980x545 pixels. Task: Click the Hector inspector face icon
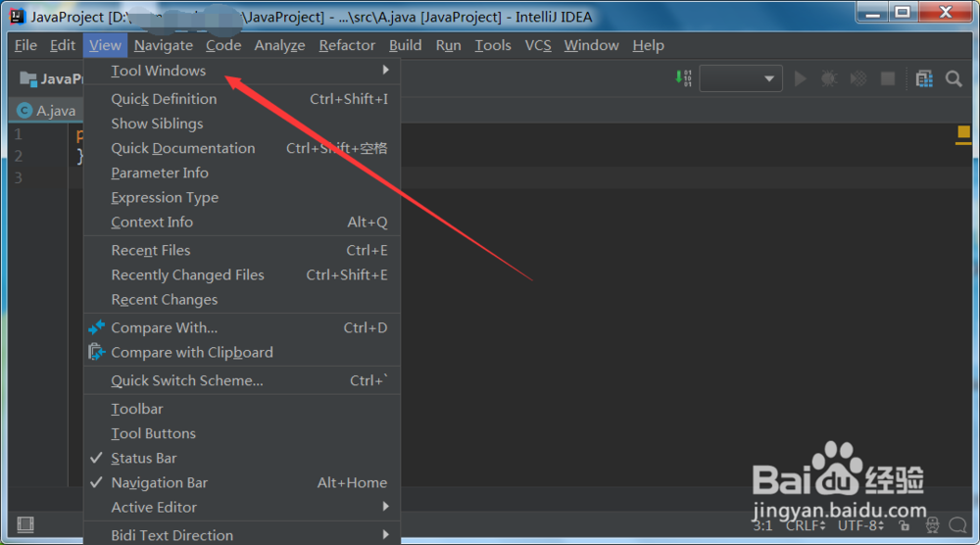click(x=932, y=525)
